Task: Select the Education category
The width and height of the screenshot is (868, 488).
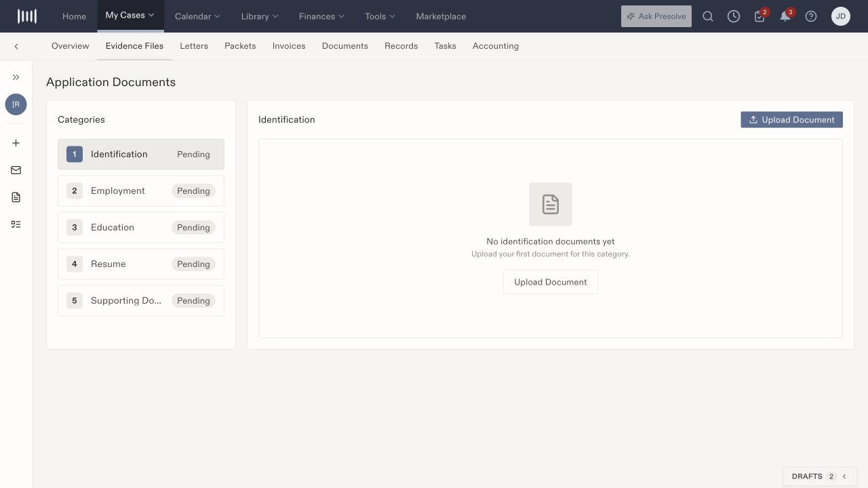Action: click(x=141, y=227)
